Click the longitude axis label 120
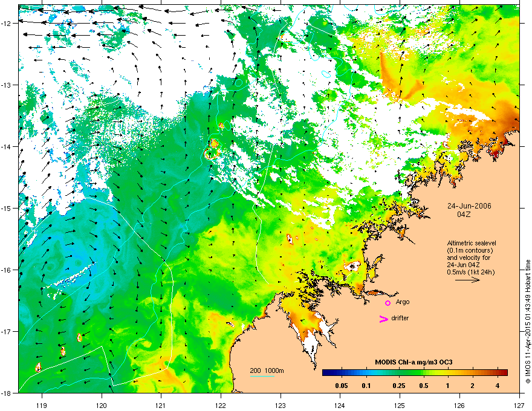Screen dimensions: 532x411 [x=102, y=405]
